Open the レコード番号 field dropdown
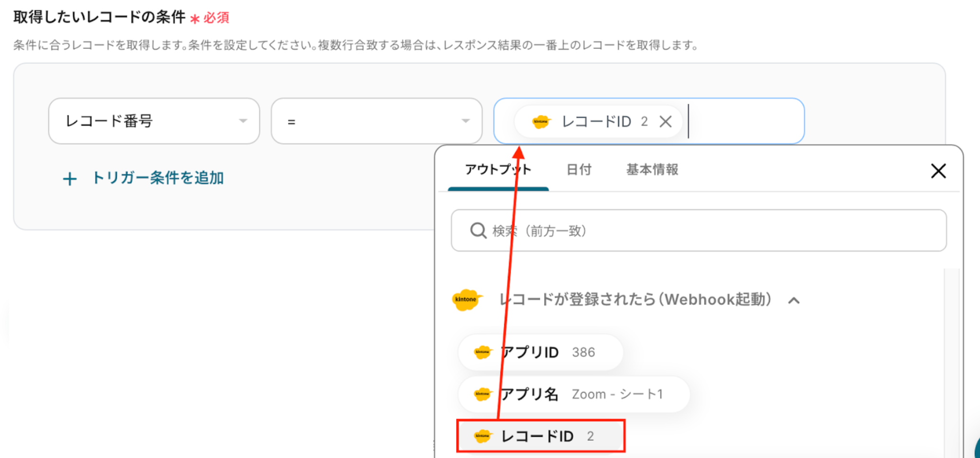The image size is (980, 458). 154,121
